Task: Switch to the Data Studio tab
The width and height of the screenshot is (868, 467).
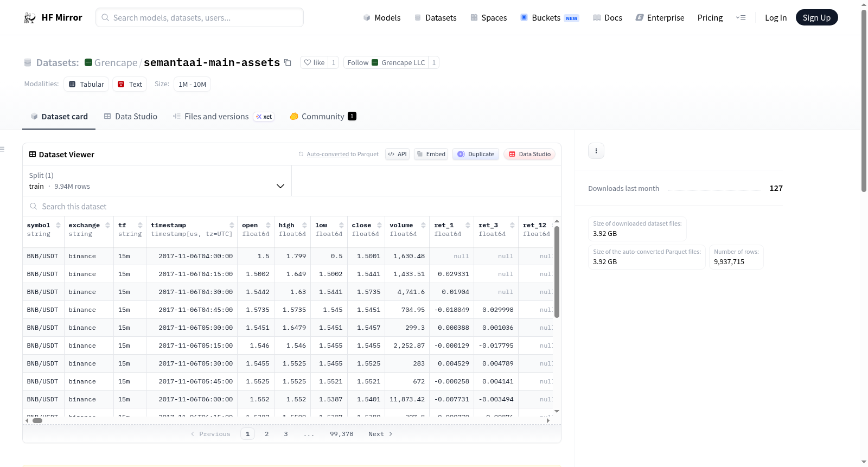Action: point(130,117)
